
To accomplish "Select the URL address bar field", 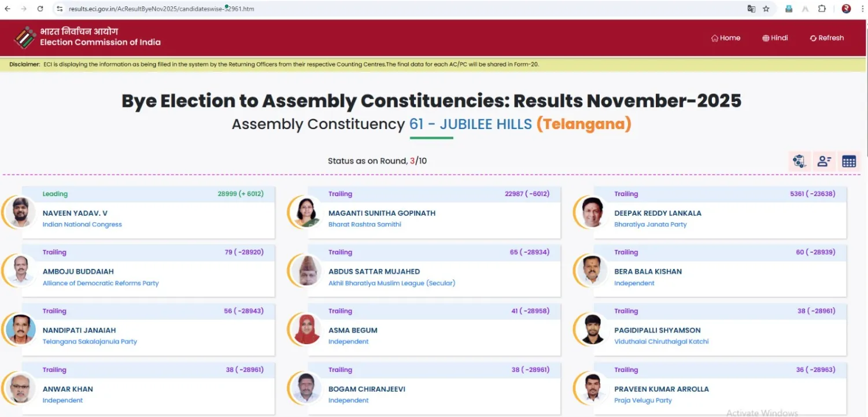I will pyautogui.click(x=347, y=9).
